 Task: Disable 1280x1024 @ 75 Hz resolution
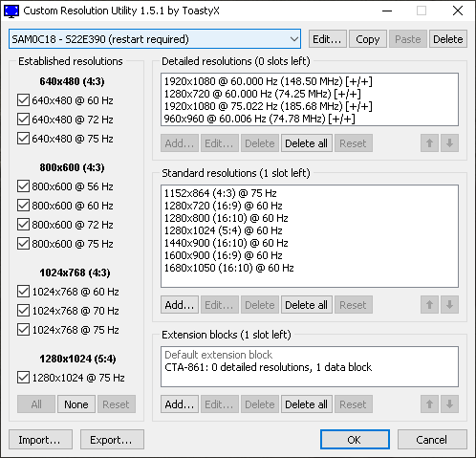23,378
